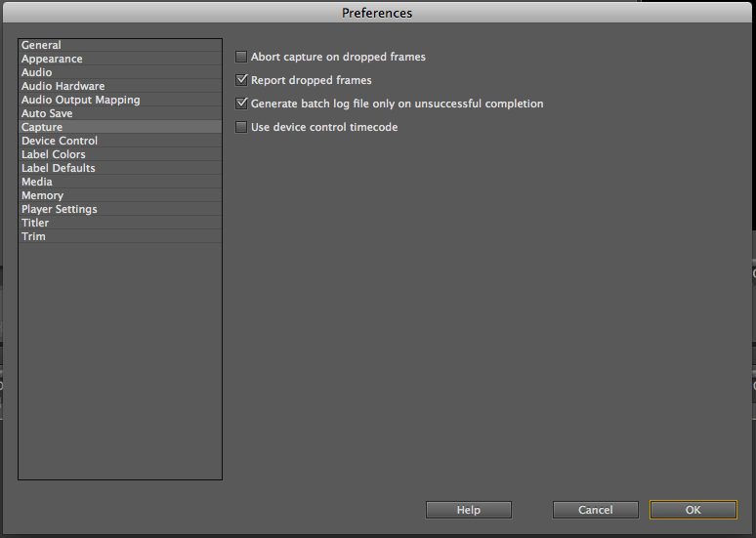Go to Auto Save preferences

(x=120, y=113)
